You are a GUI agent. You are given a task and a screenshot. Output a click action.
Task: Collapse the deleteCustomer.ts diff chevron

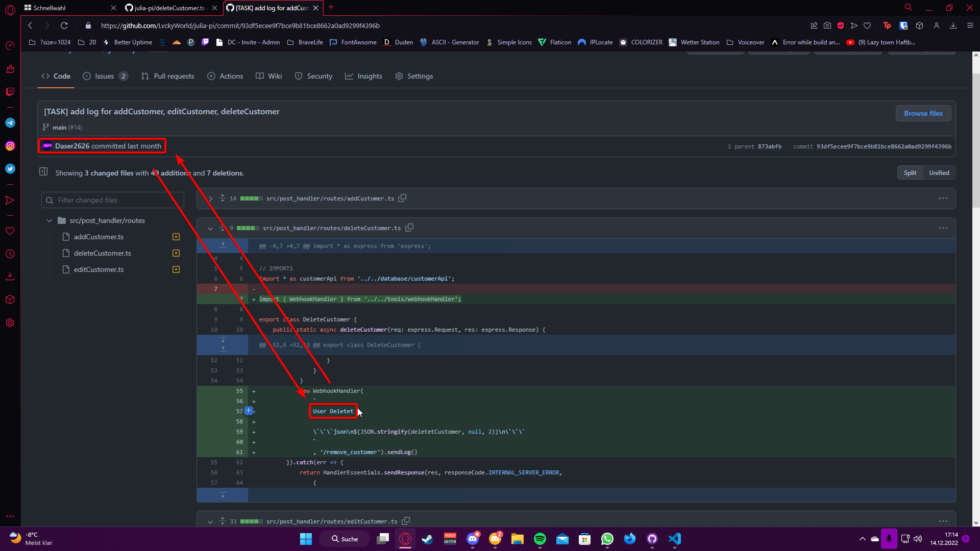click(x=210, y=228)
